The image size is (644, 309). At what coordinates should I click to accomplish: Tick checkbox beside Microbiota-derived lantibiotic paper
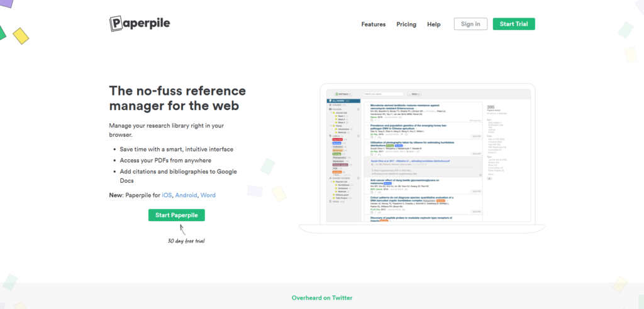click(x=367, y=106)
